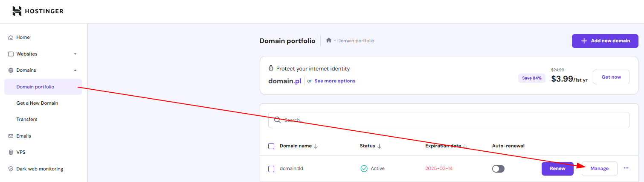644x182 pixels.
Task: Click the breadcrumb home icon
Action: pyautogui.click(x=329, y=41)
